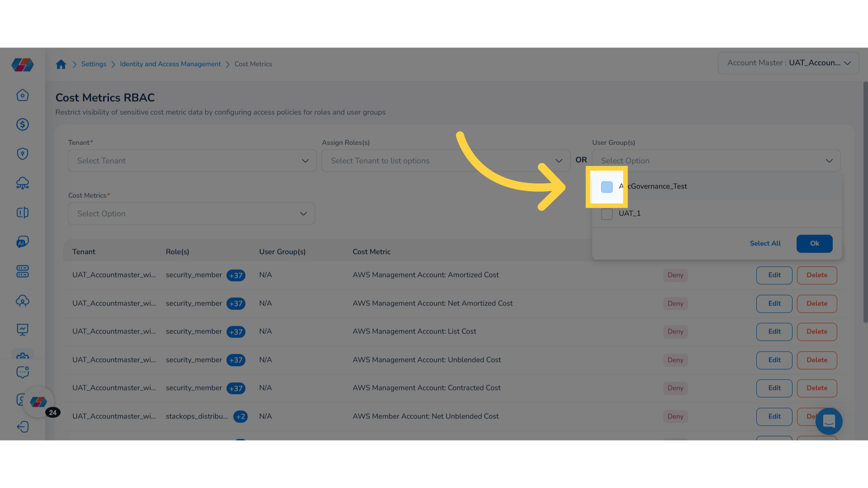Delete the Net Amortized Cost row

[816, 304]
